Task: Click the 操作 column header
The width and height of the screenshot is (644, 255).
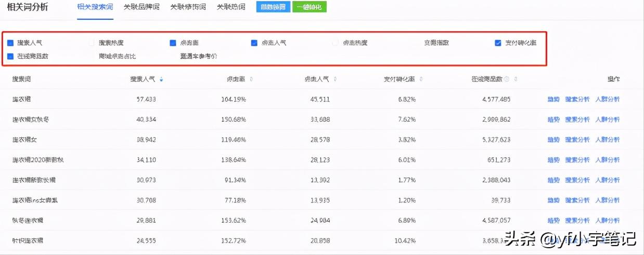Action: coord(614,80)
